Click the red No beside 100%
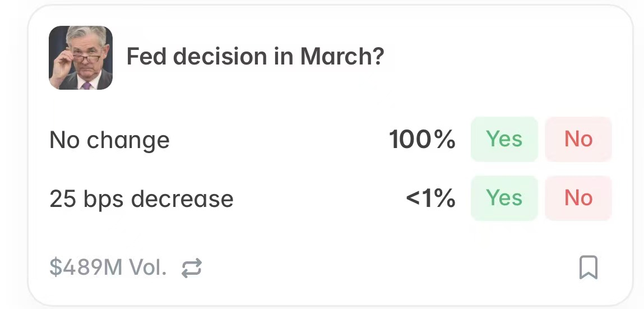This screenshot has width=644, height=309. pos(578,139)
